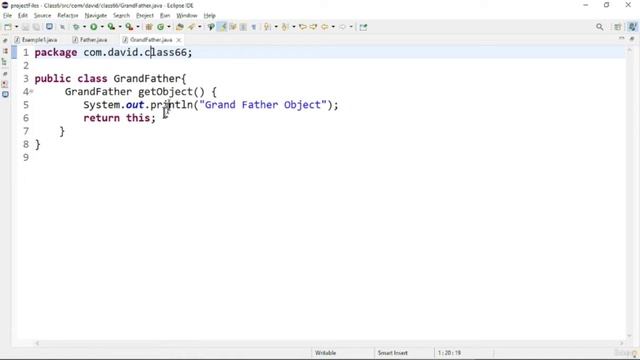Click the topmost icon in left sidebar
Image resolution: width=640 pixels, height=360 pixels.
click(5, 40)
